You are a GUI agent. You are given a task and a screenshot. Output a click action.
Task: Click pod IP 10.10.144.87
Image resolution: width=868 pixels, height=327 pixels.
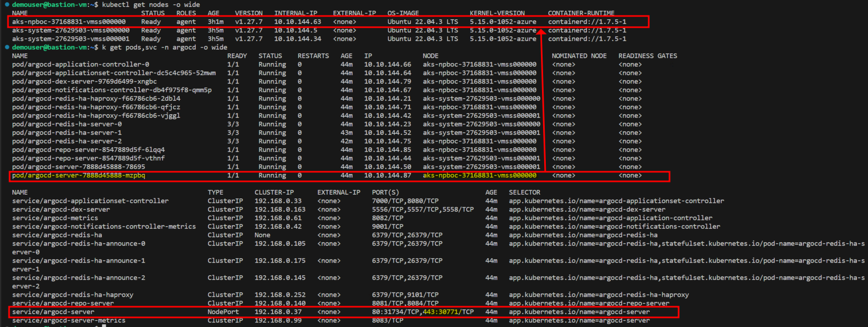point(388,176)
